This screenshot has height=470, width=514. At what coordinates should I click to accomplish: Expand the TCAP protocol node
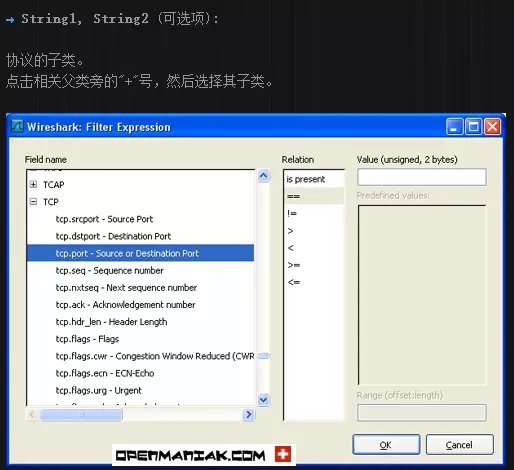[x=33, y=184]
